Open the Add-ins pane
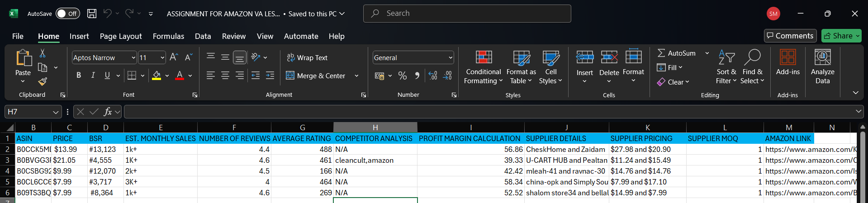This screenshot has height=203, width=868. coord(787,62)
